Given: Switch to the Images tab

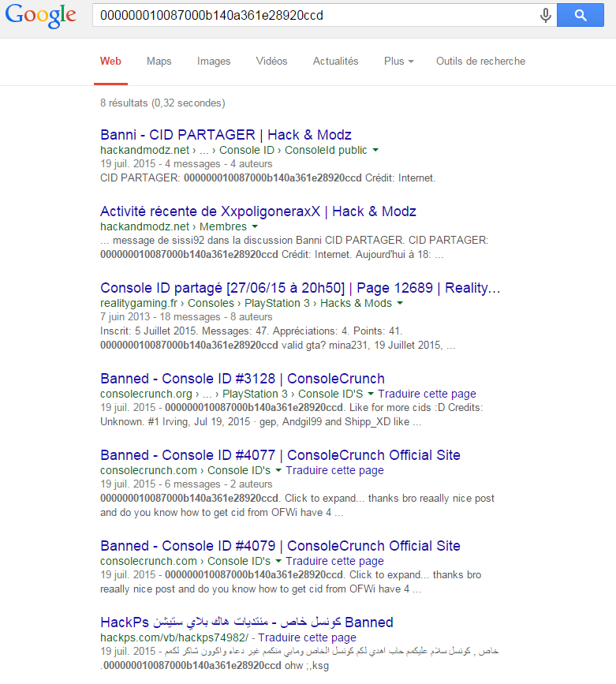Looking at the screenshot, I should tap(213, 61).
